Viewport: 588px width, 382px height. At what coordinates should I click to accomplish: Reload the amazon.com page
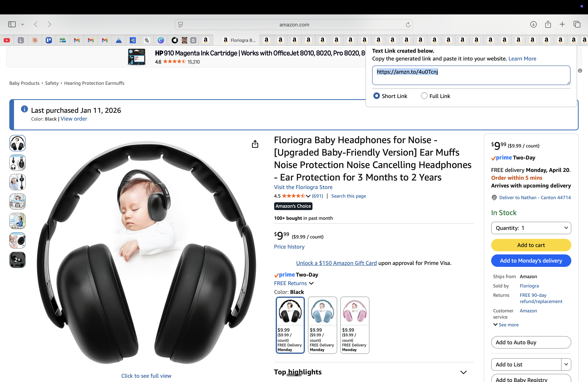click(x=408, y=25)
